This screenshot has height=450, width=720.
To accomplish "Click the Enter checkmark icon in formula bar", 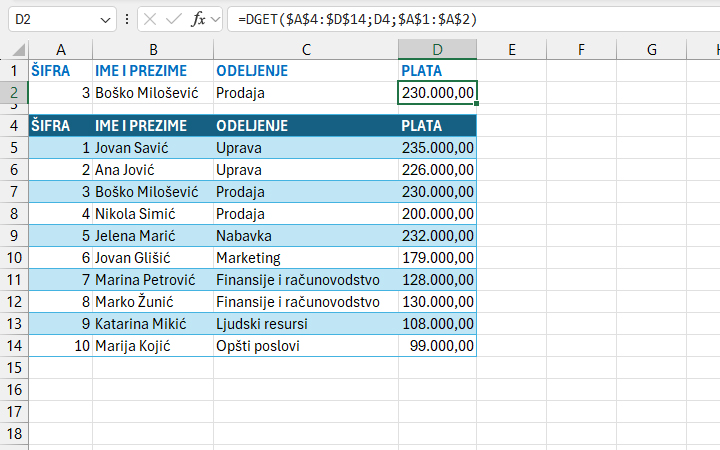I will tap(174, 19).
